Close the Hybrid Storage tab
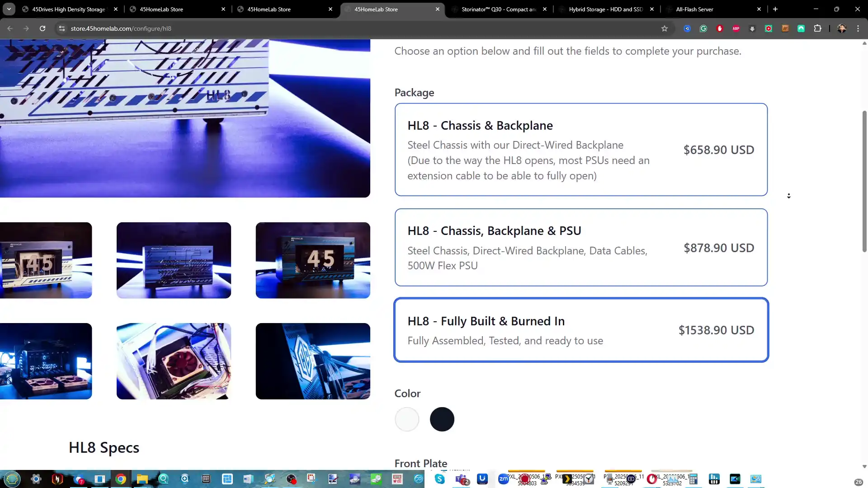868x488 pixels. tap(652, 9)
